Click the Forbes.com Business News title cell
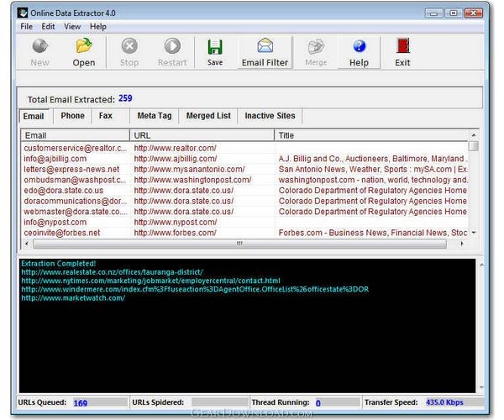 [373, 233]
